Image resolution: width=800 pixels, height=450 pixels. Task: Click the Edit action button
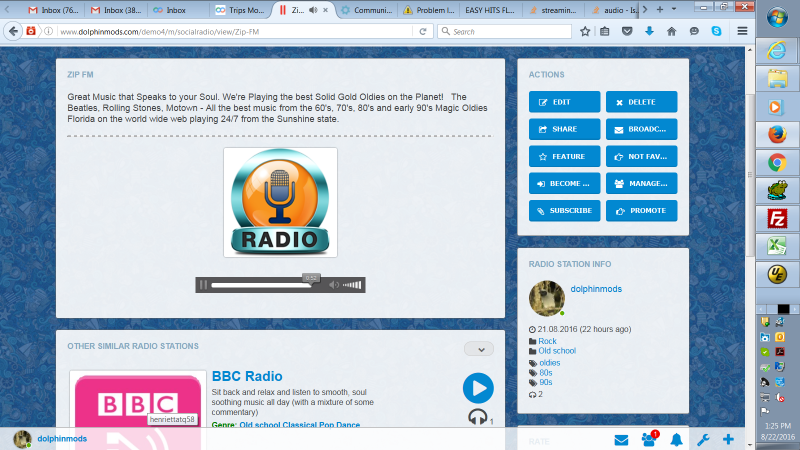tap(564, 102)
